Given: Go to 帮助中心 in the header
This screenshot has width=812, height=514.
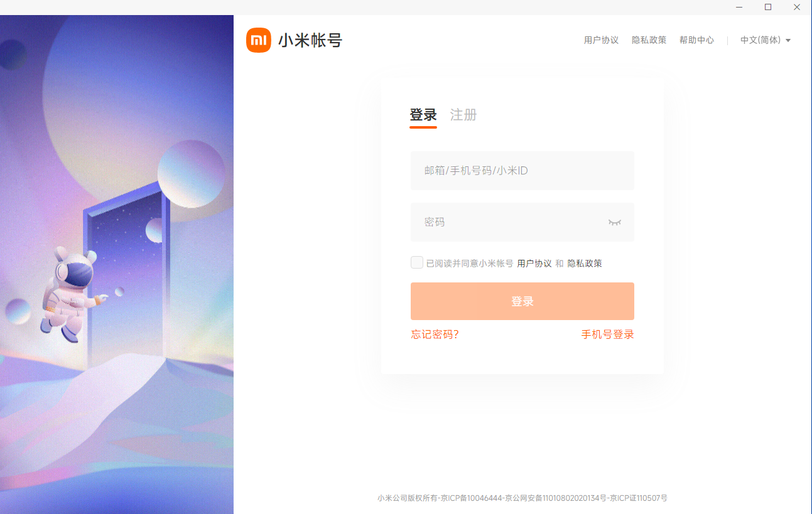Looking at the screenshot, I should click(696, 40).
